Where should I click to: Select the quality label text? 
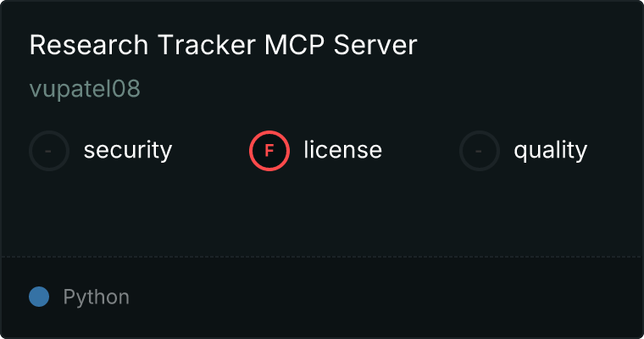point(550,150)
